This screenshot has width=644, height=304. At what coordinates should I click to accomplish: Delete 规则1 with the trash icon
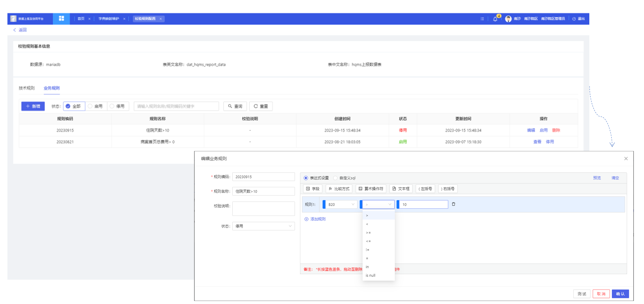(453, 204)
